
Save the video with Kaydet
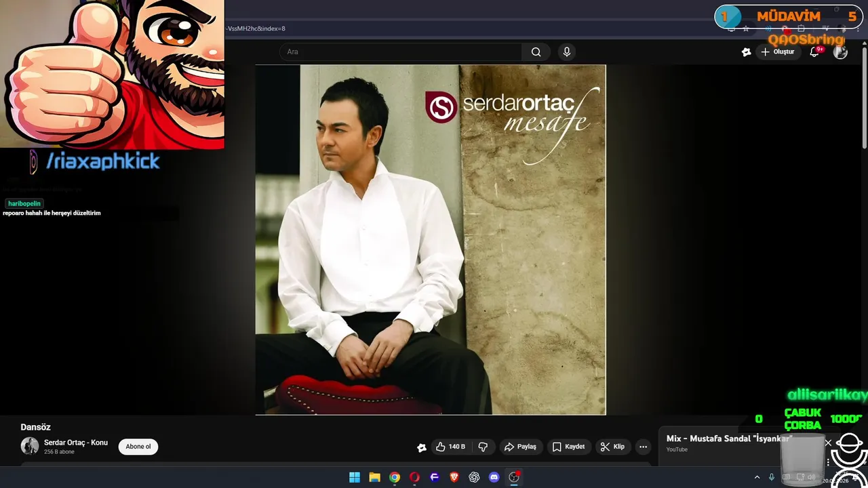point(568,447)
